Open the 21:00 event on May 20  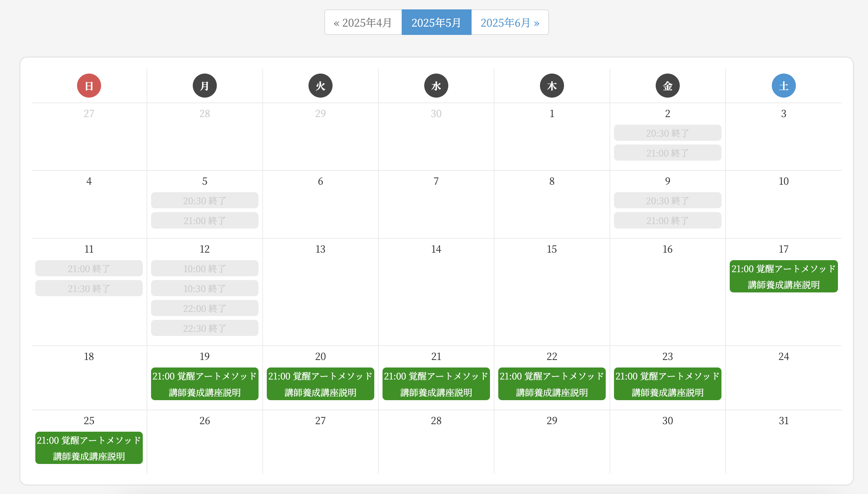321,384
